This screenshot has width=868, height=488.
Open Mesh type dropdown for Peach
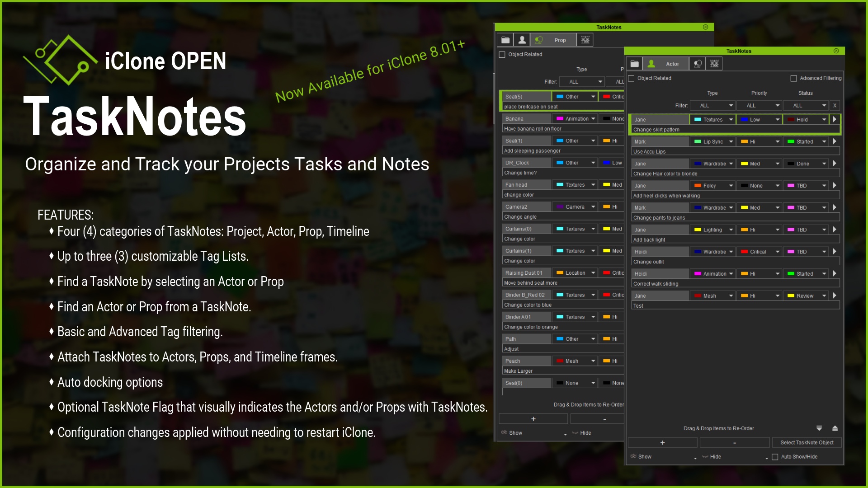pos(575,361)
